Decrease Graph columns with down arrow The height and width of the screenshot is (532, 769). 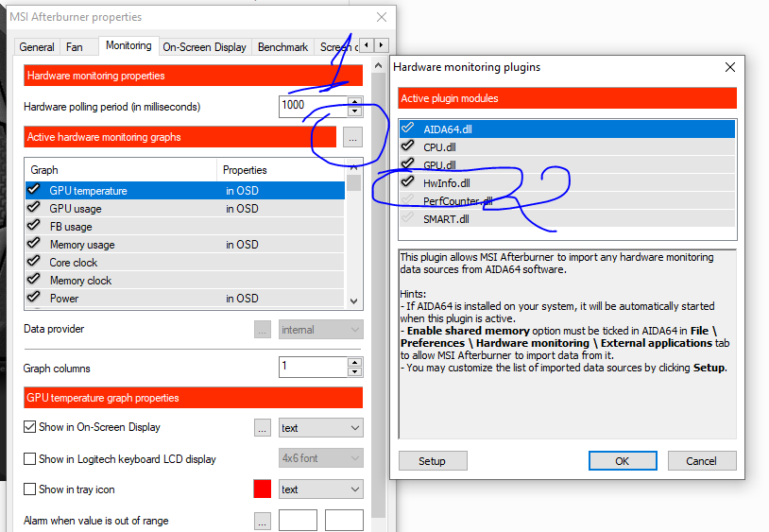pos(354,371)
